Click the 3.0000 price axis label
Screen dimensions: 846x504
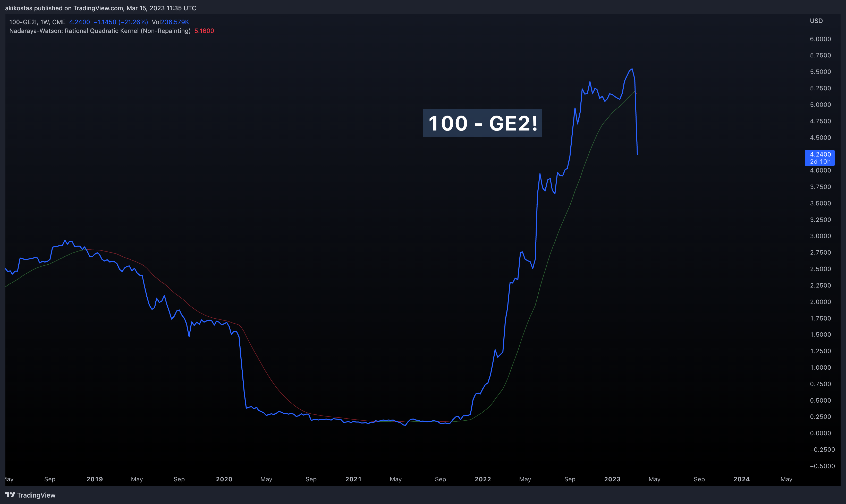pos(820,236)
